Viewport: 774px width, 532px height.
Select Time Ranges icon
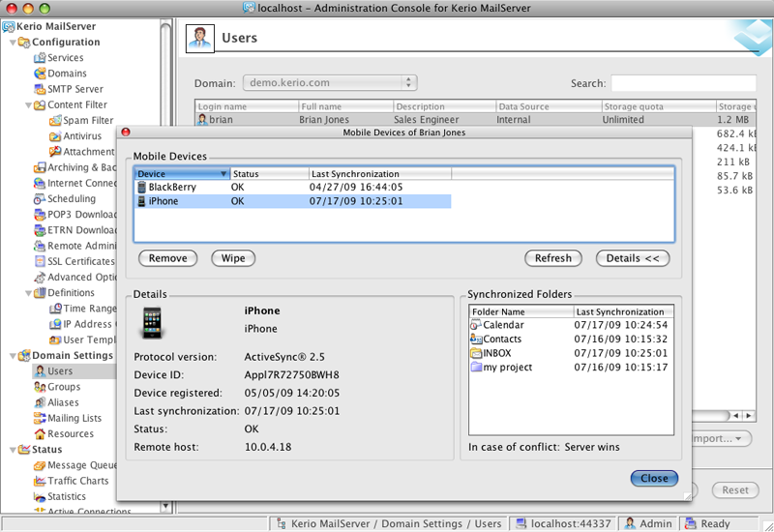55,309
